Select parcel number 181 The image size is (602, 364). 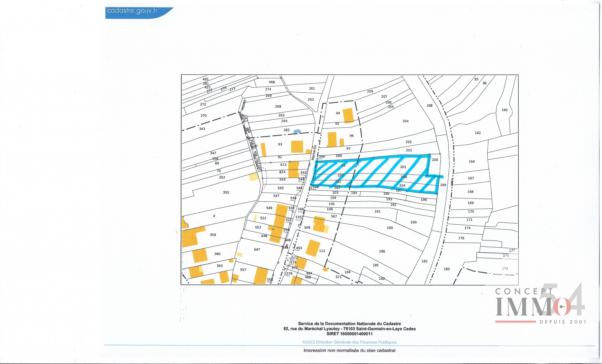click(425, 261)
